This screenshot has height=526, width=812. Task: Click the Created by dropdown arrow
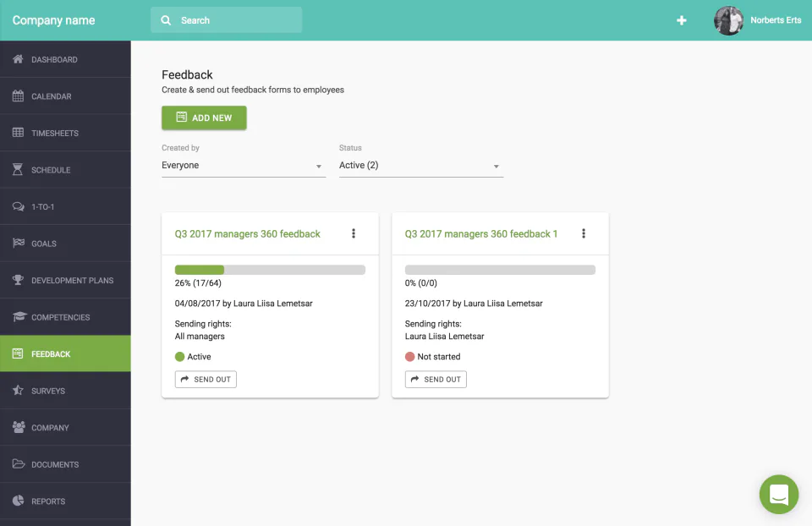tap(319, 167)
